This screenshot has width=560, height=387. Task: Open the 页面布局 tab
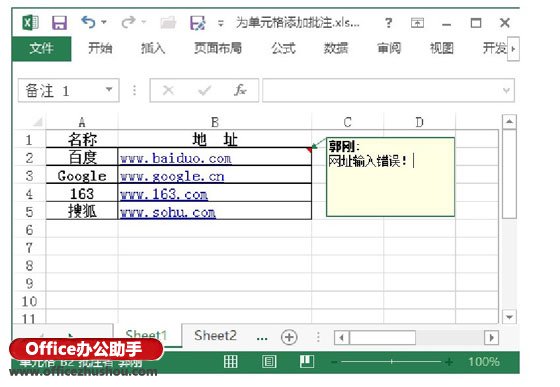click(x=218, y=48)
